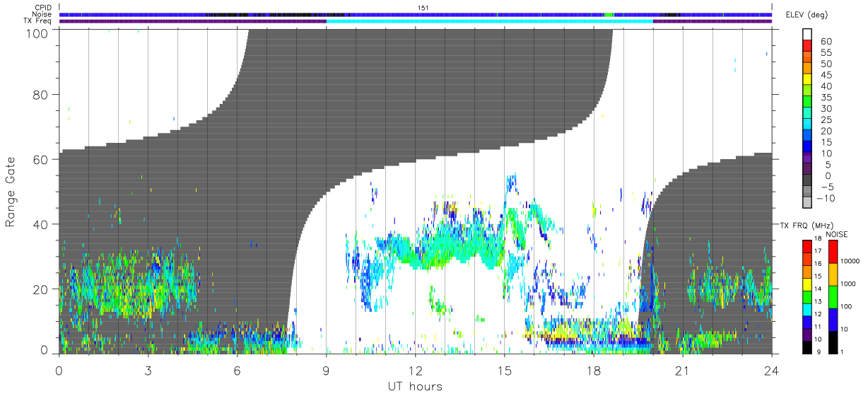868x401 pixels.
Task: Click x-axis tick label "21"
Action: pyautogui.click(x=682, y=371)
